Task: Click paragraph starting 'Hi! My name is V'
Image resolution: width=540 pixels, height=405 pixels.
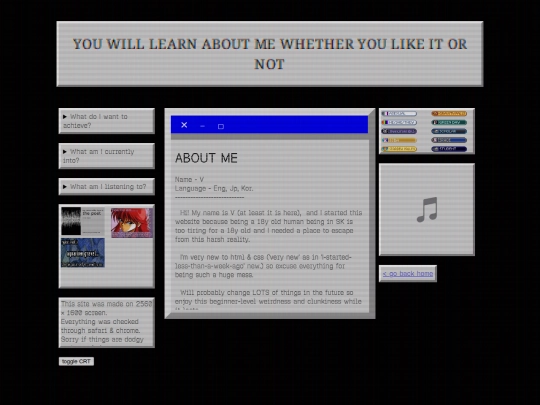Action: [x=268, y=226]
